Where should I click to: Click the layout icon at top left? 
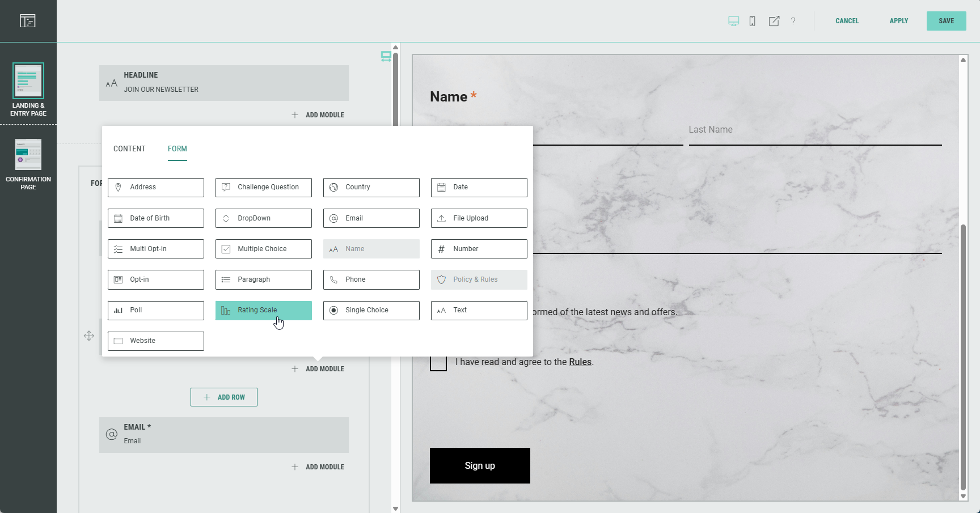pyautogui.click(x=28, y=21)
